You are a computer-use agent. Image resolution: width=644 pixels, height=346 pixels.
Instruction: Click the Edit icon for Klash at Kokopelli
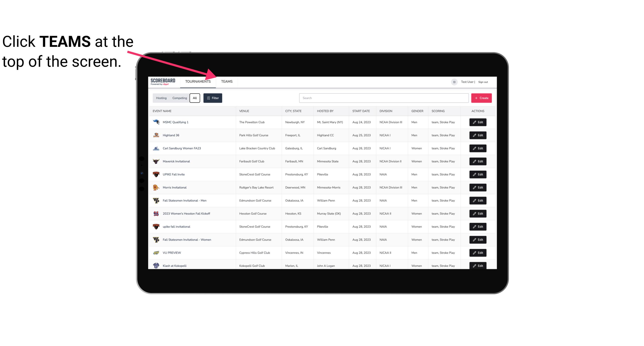(x=478, y=266)
